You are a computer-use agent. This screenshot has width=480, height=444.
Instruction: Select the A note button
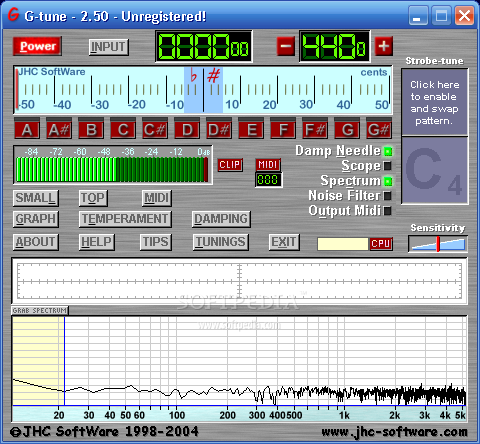pyautogui.click(x=27, y=130)
